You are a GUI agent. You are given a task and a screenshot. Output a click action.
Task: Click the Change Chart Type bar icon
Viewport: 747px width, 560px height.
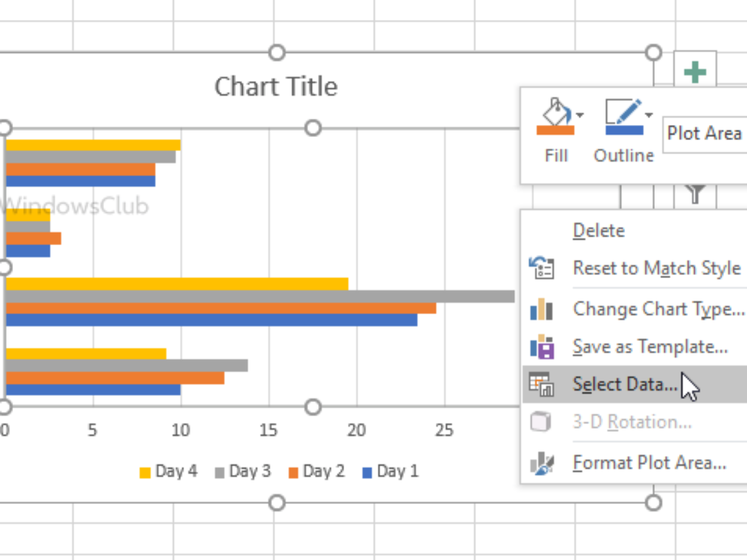point(541,309)
